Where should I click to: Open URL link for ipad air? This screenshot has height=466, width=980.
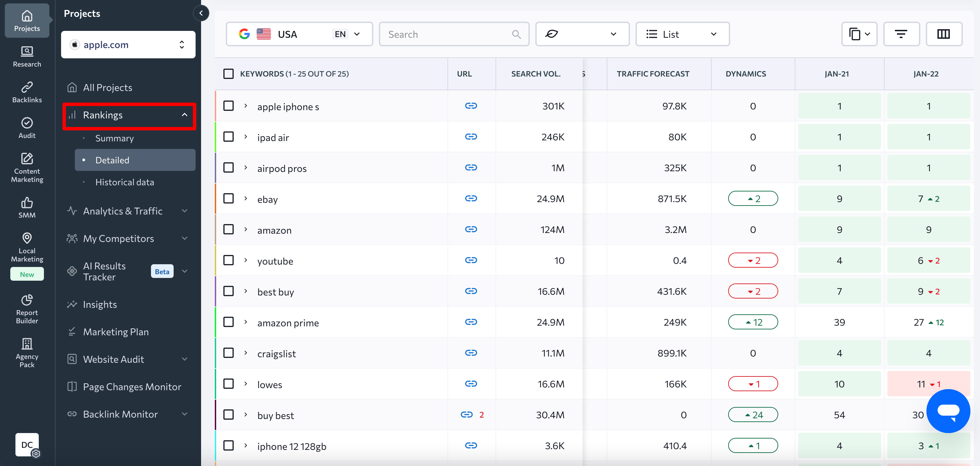470,137
